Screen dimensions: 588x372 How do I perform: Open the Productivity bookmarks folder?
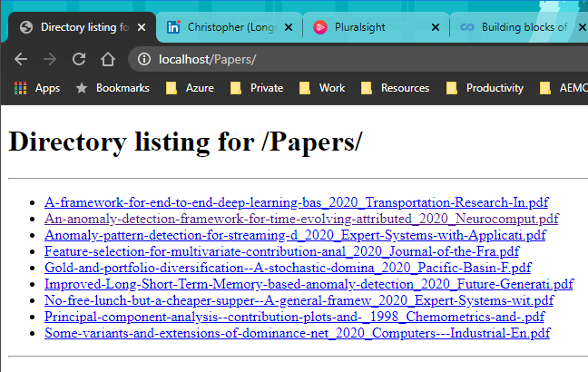[485, 88]
